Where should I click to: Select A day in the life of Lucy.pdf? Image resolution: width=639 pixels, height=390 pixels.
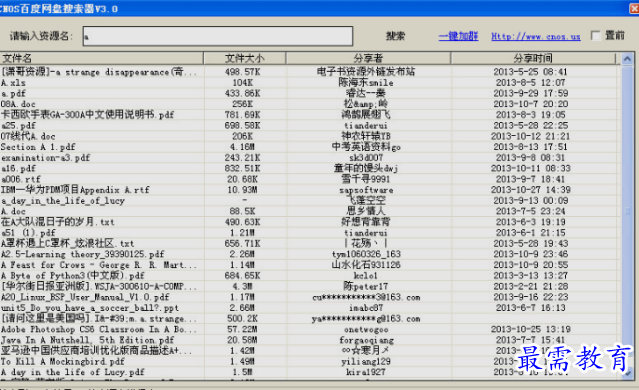click(x=310, y=372)
